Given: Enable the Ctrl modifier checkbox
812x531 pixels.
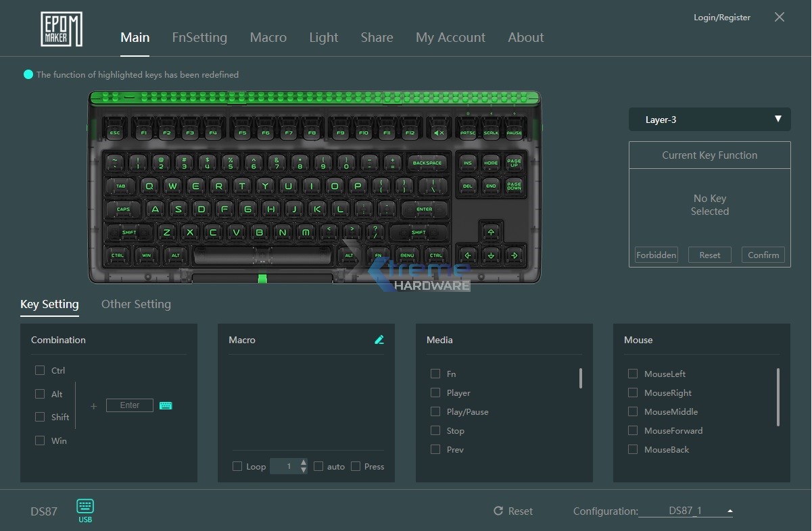Looking at the screenshot, I should tap(40, 370).
